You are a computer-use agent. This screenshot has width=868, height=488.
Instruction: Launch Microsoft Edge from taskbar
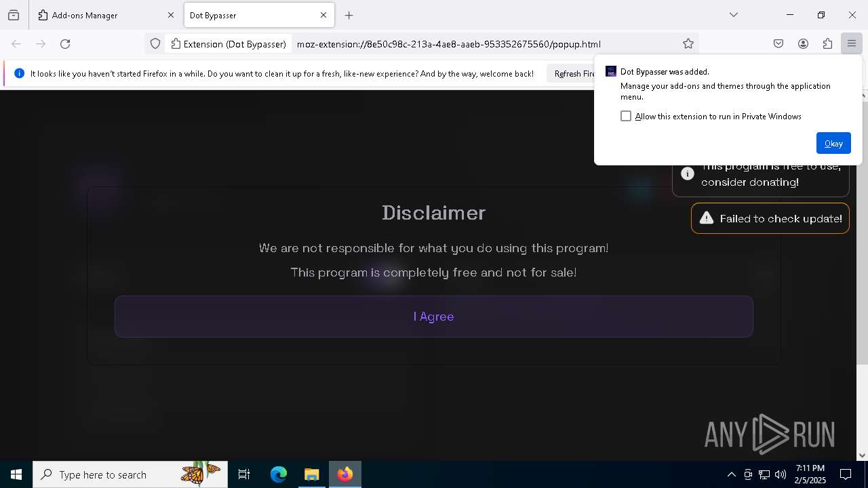click(x=279, y=474)
